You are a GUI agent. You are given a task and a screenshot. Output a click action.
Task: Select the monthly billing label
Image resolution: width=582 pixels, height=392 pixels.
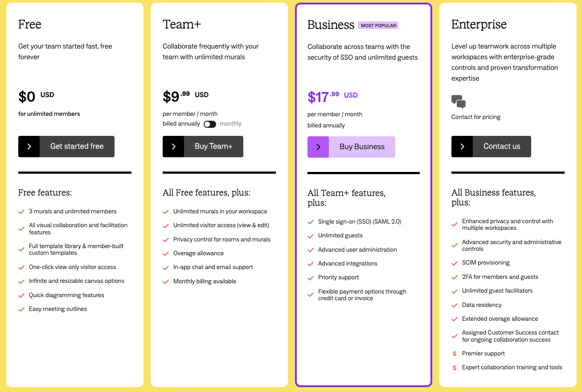point(230,124)
